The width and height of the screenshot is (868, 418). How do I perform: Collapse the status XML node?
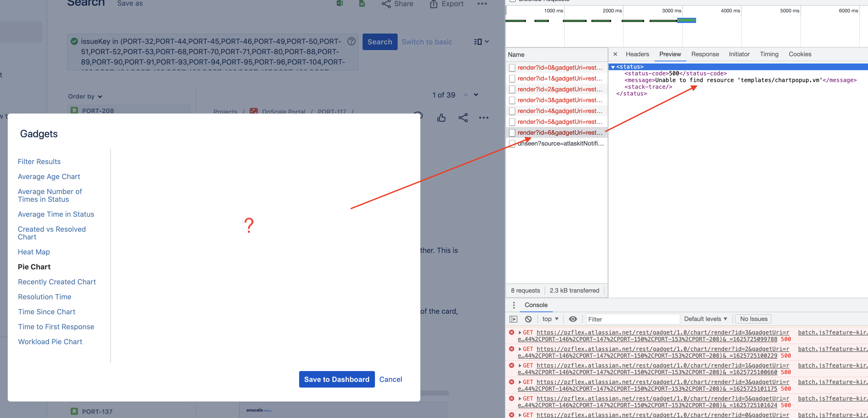click(613, 67)
